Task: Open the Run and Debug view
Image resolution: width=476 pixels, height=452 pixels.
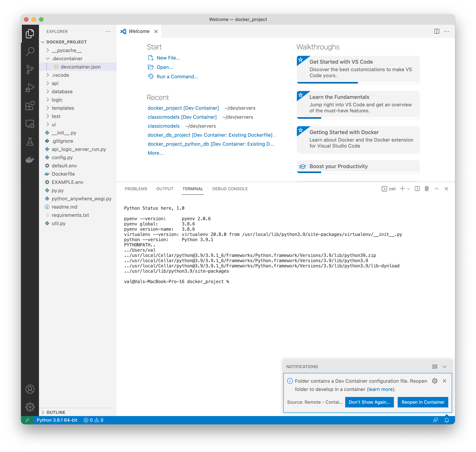Action: (x=30, y=87)
